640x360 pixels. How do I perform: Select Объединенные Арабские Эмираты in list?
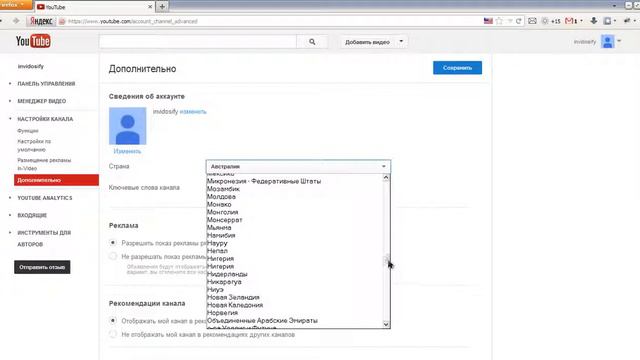pyautogui.click(x=296, y=321)
